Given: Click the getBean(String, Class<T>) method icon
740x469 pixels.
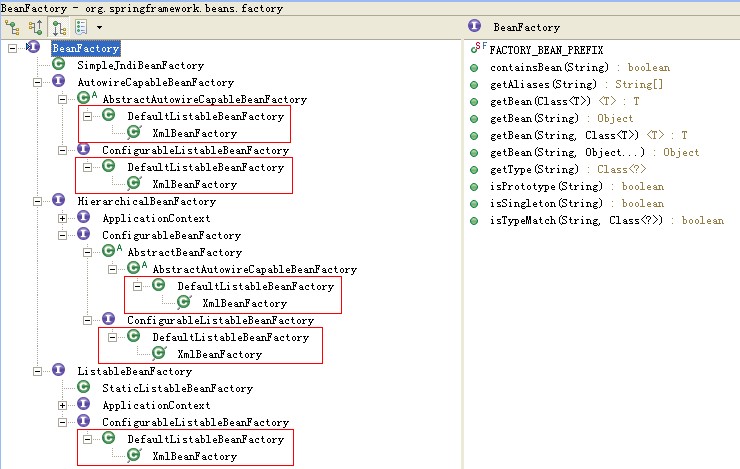Looking at the screenshot, I should coord(474,136).
